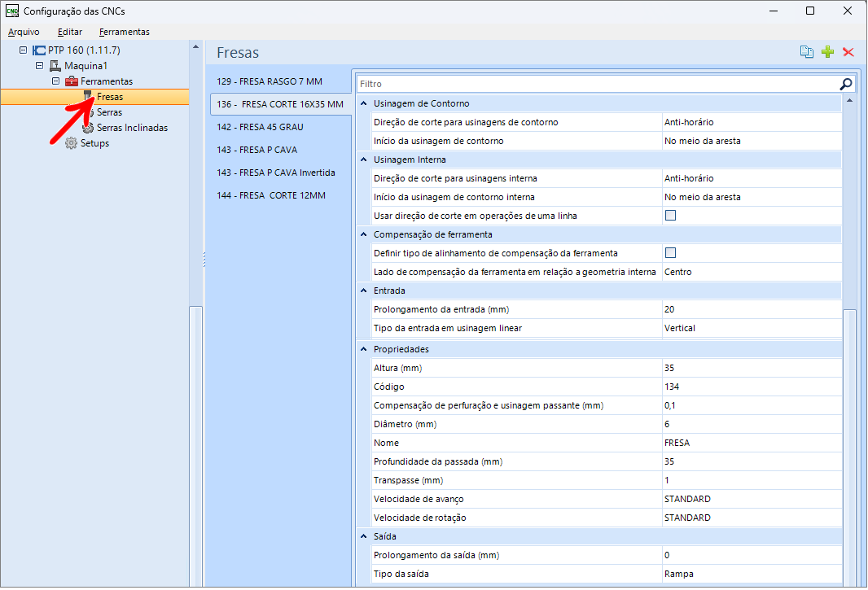
Task: Click the Nome value FRESA
Action: 752,443
